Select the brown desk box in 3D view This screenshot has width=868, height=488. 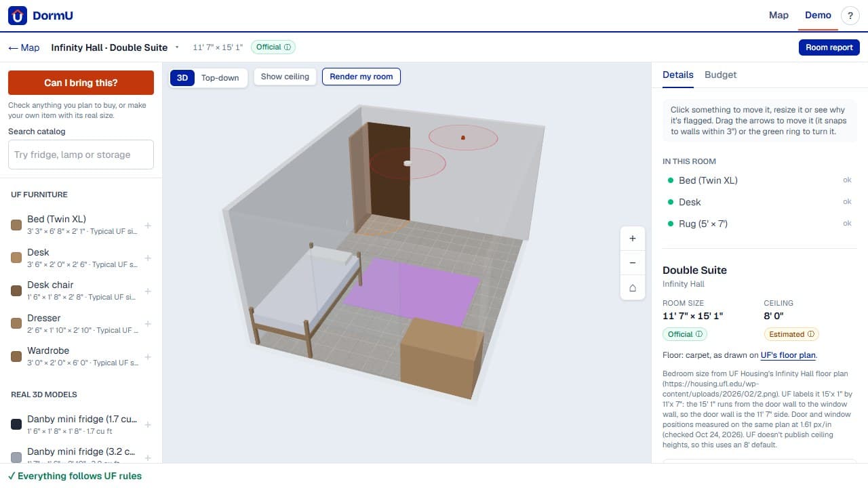click(441, 357)
